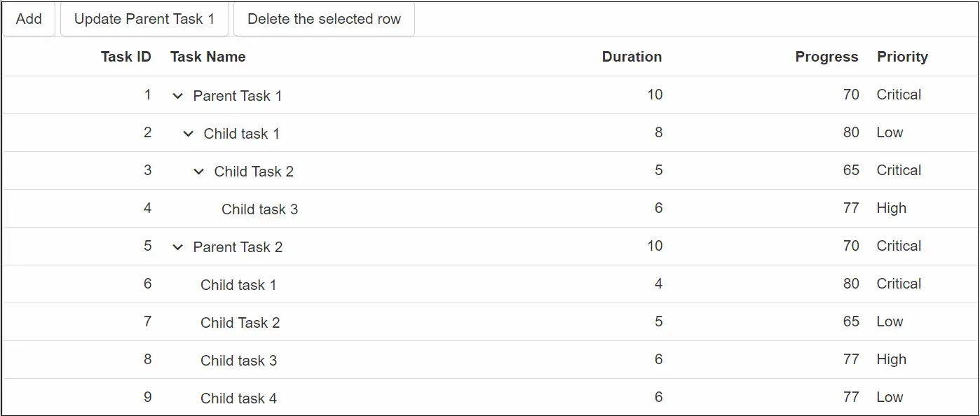Click Delete the selected row button
The image size is (980, 416).
coord(324,19)
